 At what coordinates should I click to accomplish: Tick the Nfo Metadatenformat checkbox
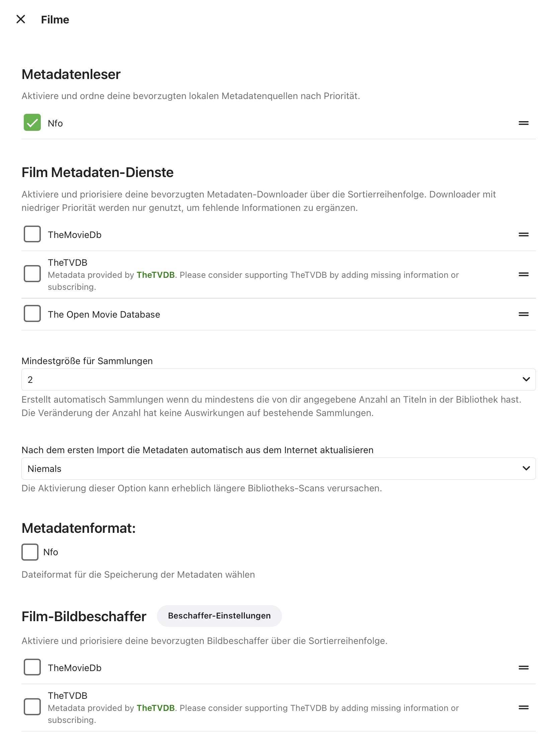coord(30,552)
